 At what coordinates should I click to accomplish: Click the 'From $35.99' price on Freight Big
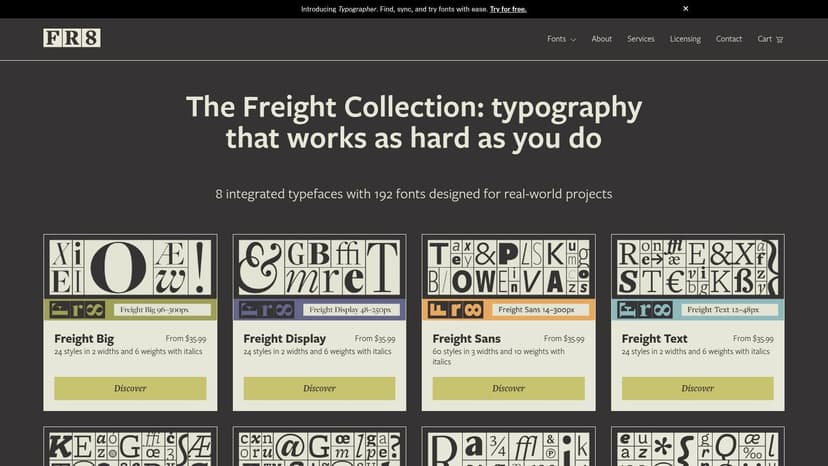click(x=186, y=339)
